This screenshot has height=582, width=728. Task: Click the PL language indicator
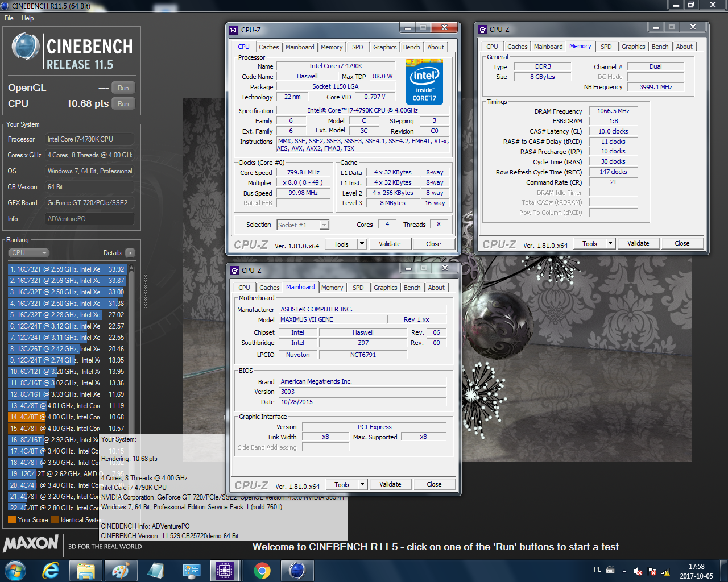pos(597,569)
